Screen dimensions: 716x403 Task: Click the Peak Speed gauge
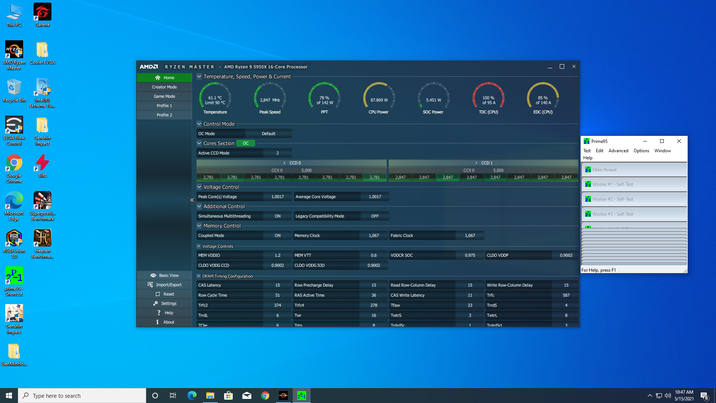pos(270,98)
